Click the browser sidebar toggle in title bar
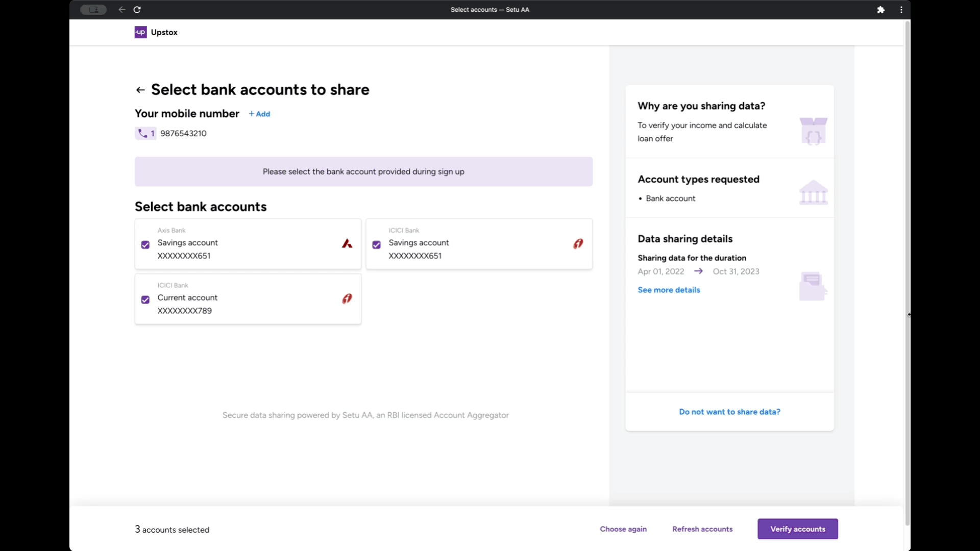 [93, 10]
